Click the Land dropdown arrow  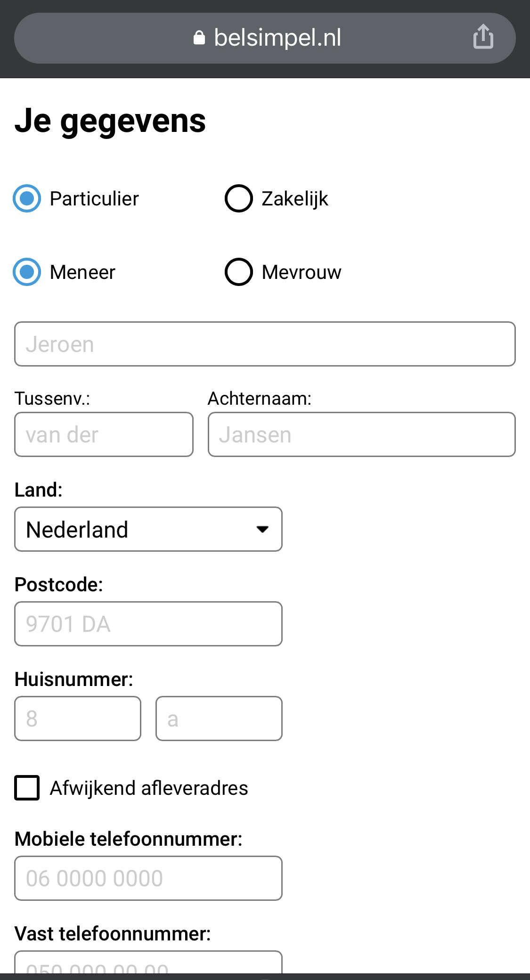click(262, 529)
